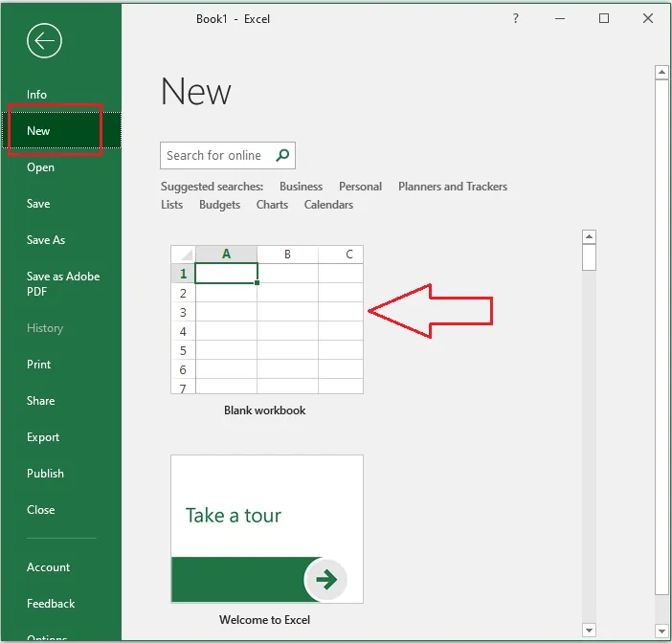Click the green arrow on Take a tour
Image resolution: width=672 pixels, height=643 pixels.
point(325,580)
